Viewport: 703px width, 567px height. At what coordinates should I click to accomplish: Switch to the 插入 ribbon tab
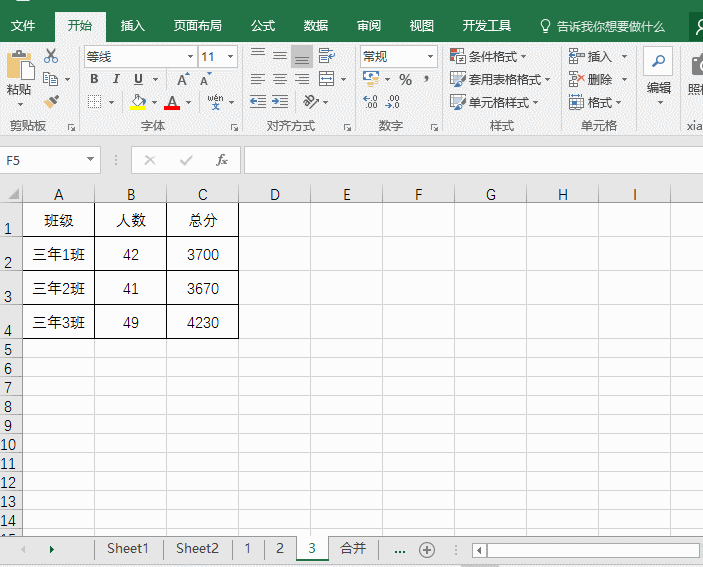(132, 25)
